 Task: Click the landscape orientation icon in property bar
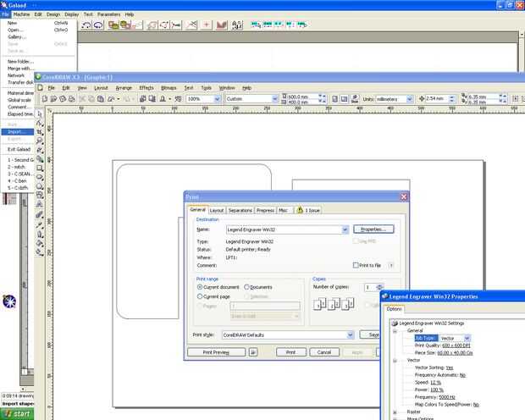click(x=344, y=99)
